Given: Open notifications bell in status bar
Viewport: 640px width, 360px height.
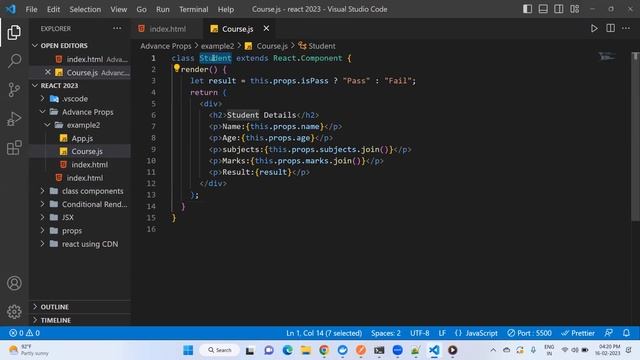Looking at the screenshot, I should pos(626,333).
